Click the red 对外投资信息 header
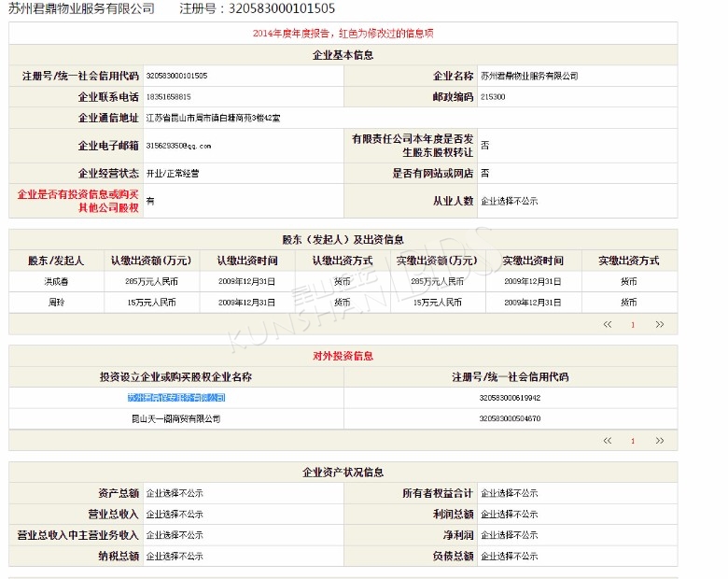The height and width of the screenshot is (579, 728). click(343, 356)
